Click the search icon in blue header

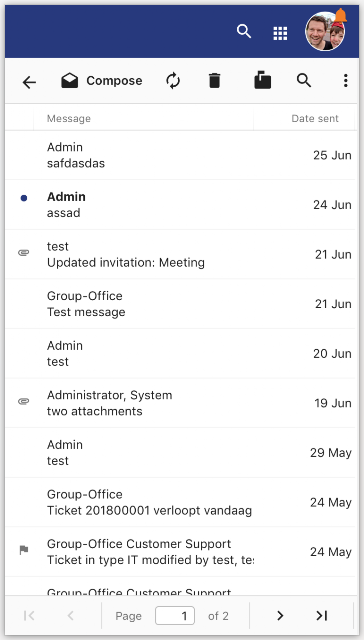pyautogui.click(x=244, y=31)
